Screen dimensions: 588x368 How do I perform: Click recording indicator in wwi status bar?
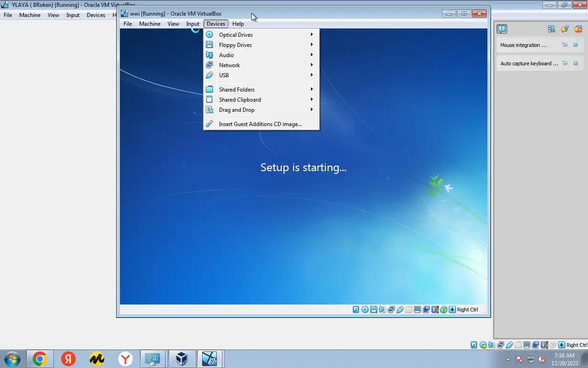[426, 310]
